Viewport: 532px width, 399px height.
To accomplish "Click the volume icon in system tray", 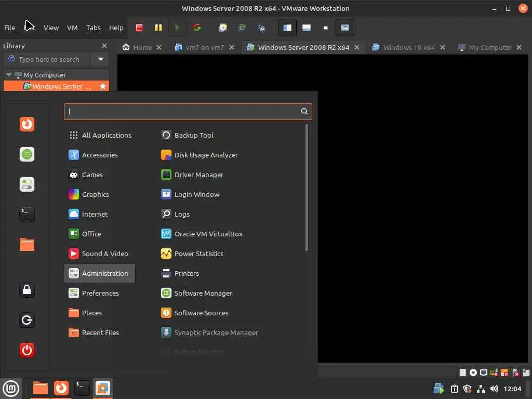I will coord(494,389).
